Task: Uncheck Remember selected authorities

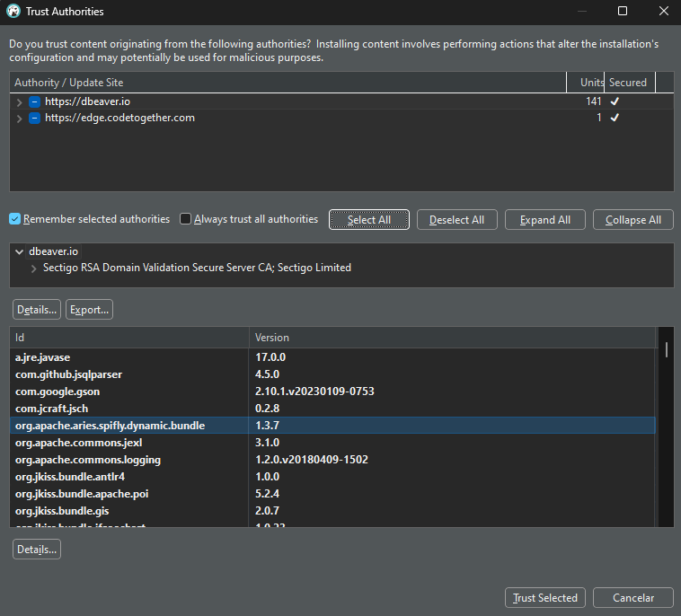Action: coord(14,219)
